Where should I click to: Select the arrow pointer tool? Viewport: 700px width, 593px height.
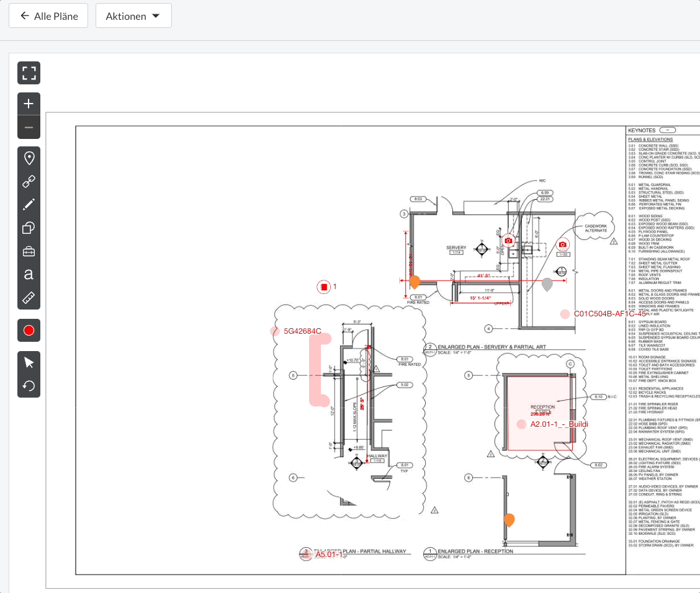point(29,363)
